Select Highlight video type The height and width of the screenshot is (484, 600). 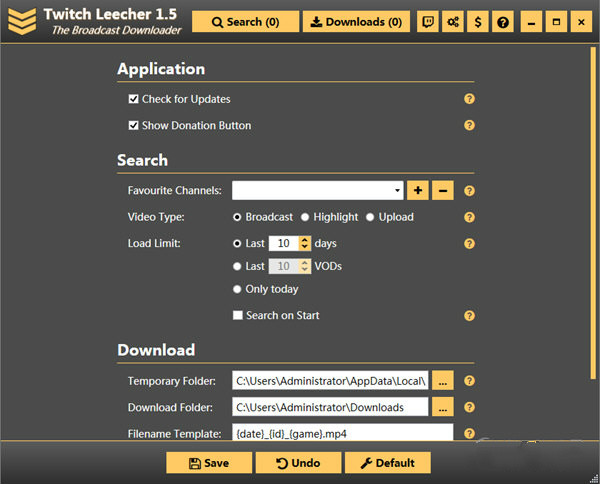(x=305, y=217)
